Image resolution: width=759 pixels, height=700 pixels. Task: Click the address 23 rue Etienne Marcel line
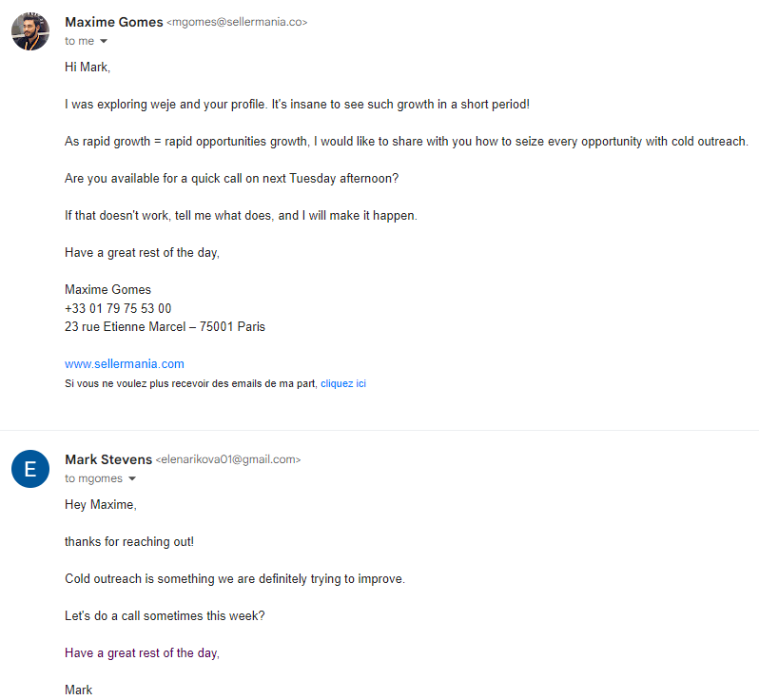point(165,327)
